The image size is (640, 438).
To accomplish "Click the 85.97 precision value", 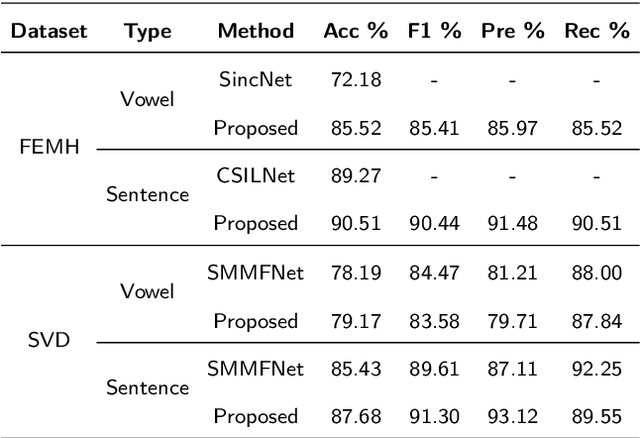I will (x=513, y=128).
